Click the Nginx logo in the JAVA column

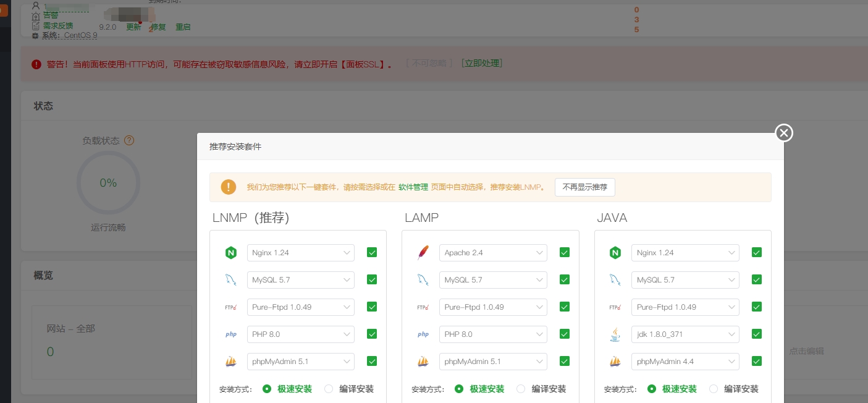coord(615,252)
